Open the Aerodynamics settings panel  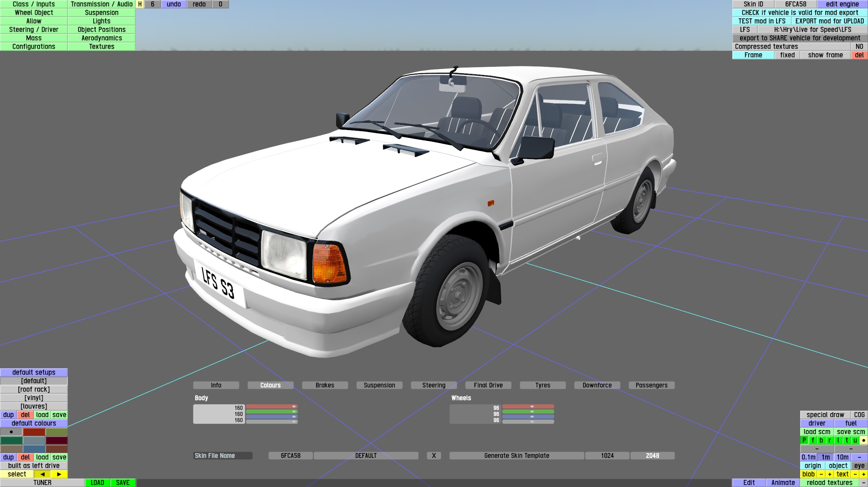[x=101, y=38]
